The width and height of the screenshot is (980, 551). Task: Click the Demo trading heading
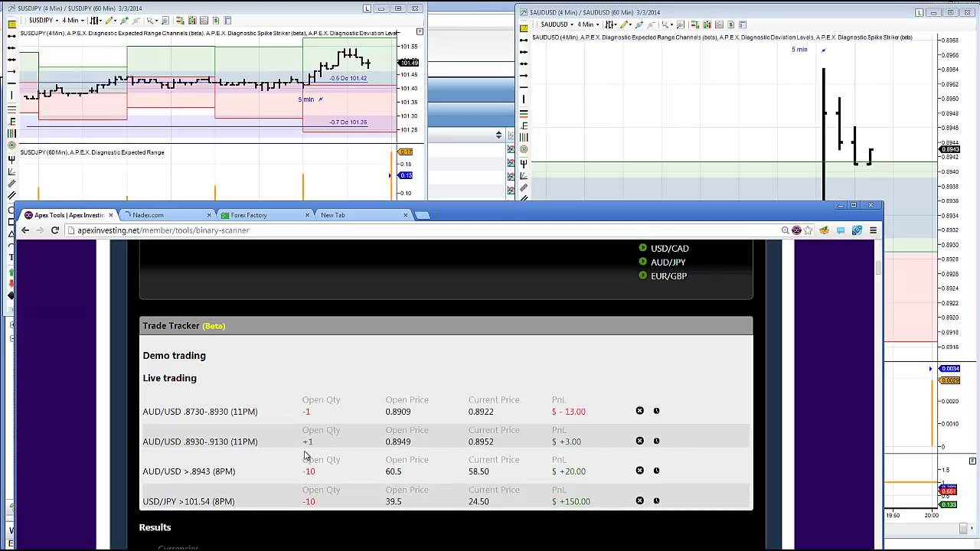(x=174, y=355)
